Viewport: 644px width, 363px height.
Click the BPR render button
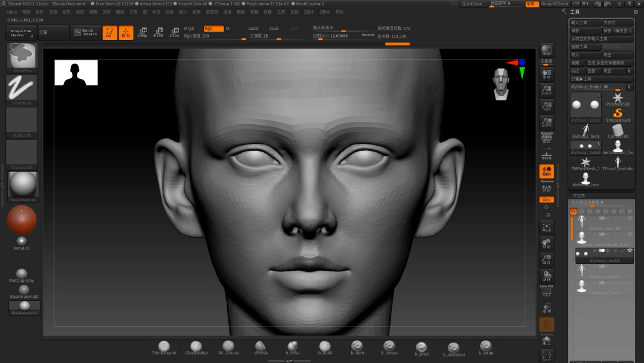click(x=546, y=50)
